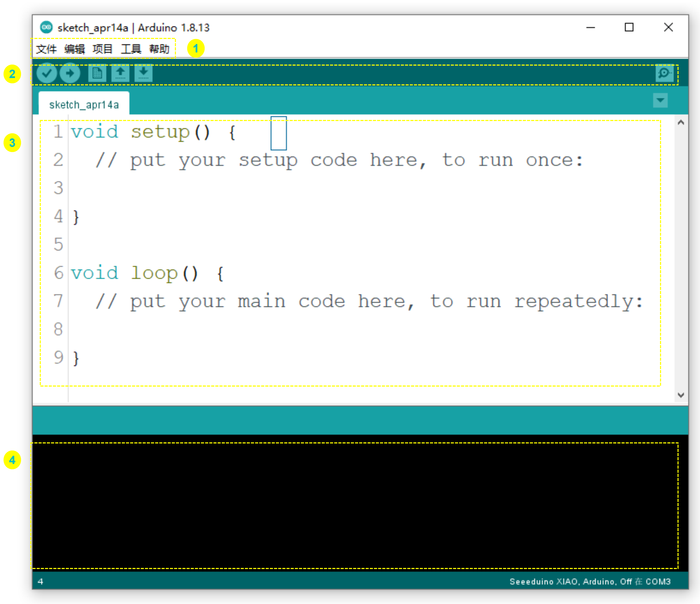Select the sketch_apr14a tab
This screenshot has width=700, height=604.
click(x=84, y=105)
